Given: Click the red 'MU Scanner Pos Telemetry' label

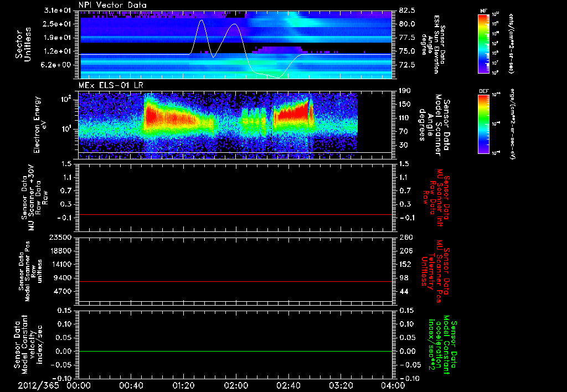Looking at the screenshot, I should (x=435, y=271).
